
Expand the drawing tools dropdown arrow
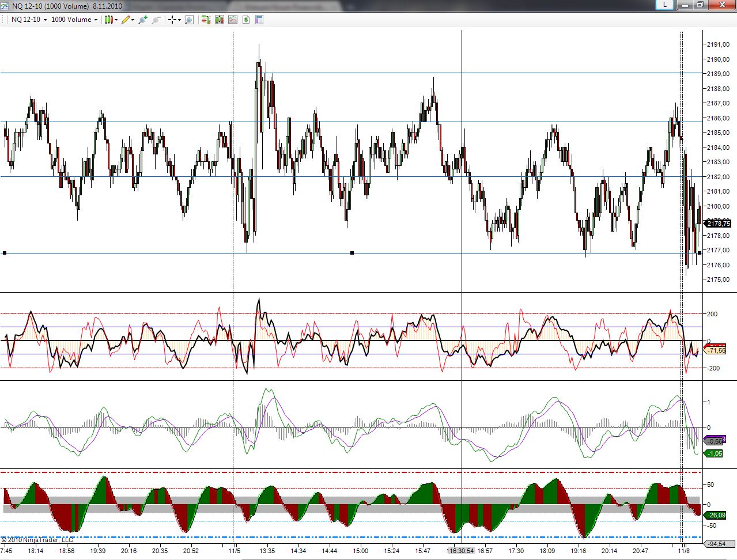pos(133,20)
